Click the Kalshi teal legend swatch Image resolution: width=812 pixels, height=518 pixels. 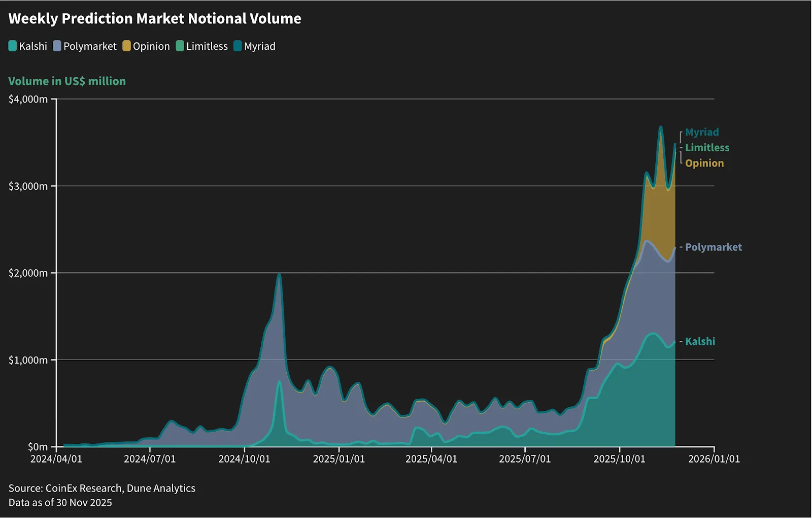[x=13, y=46]
